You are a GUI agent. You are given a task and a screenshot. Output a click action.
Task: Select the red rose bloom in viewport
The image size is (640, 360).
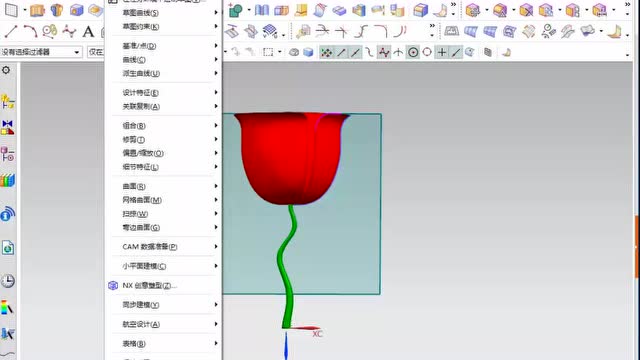click(x=291, y=157)
